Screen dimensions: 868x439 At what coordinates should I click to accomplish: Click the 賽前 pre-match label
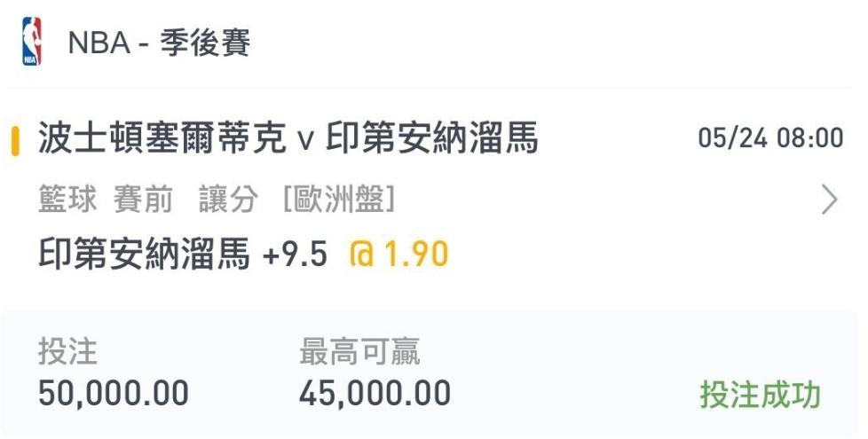tap(143, 199)
